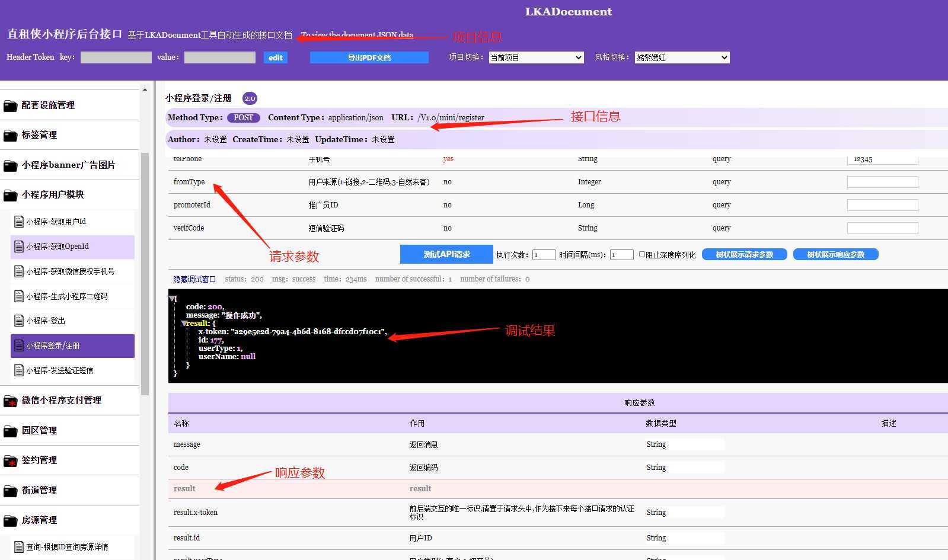Click document icon of 小程序登录/注册
Image resolution: width=948 pixels, height=560 pixels.
click(x=19, y=345)
